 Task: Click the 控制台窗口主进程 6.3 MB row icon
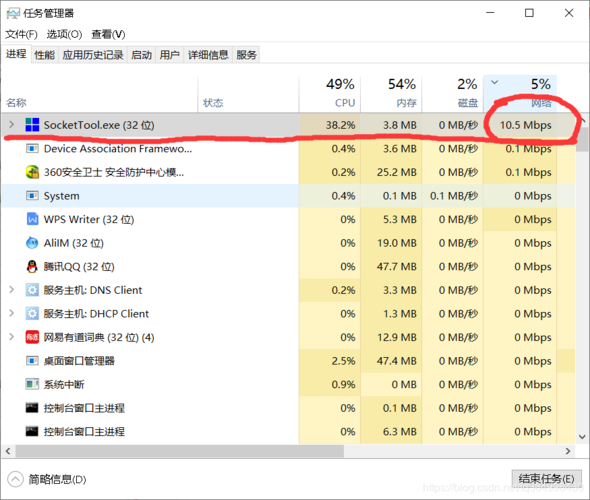click(x=32, y=432)
